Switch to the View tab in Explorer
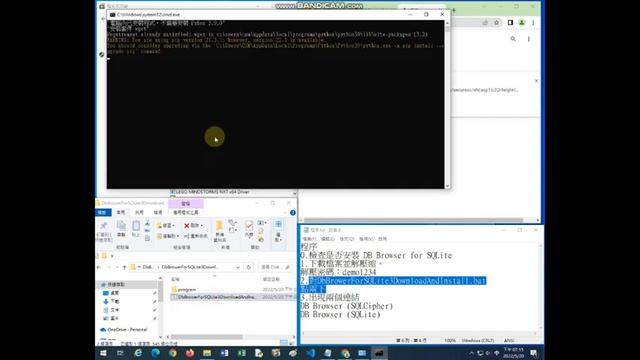This screenshot has height=360, width=640. point(158,213)
